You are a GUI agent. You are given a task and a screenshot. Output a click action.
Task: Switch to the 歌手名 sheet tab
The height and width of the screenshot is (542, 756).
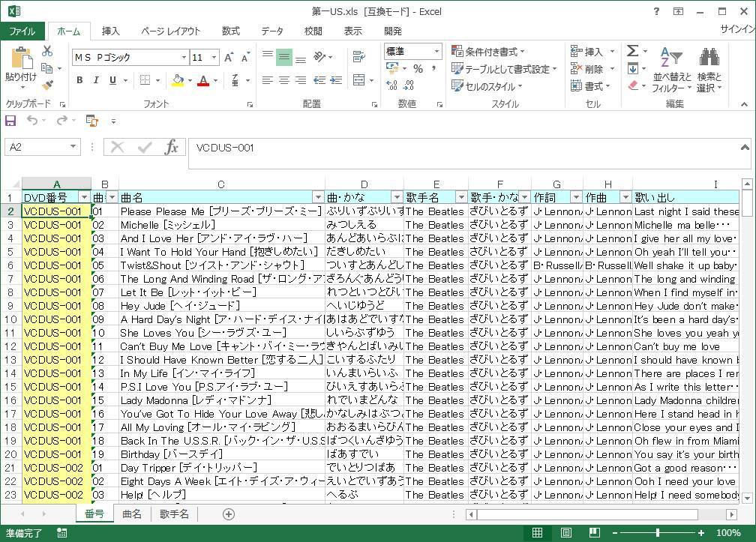coord(174,514)
